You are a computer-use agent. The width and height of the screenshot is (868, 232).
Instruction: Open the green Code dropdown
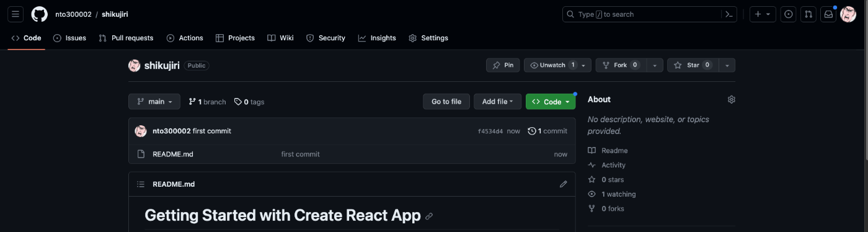point(551,102)
